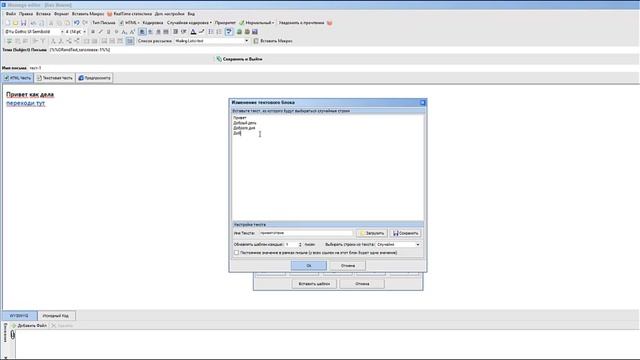Image resolution: width=640 pixels, height=360 pixels.
Task: Click the red icon after read notification
Action: tap(329, 23)
